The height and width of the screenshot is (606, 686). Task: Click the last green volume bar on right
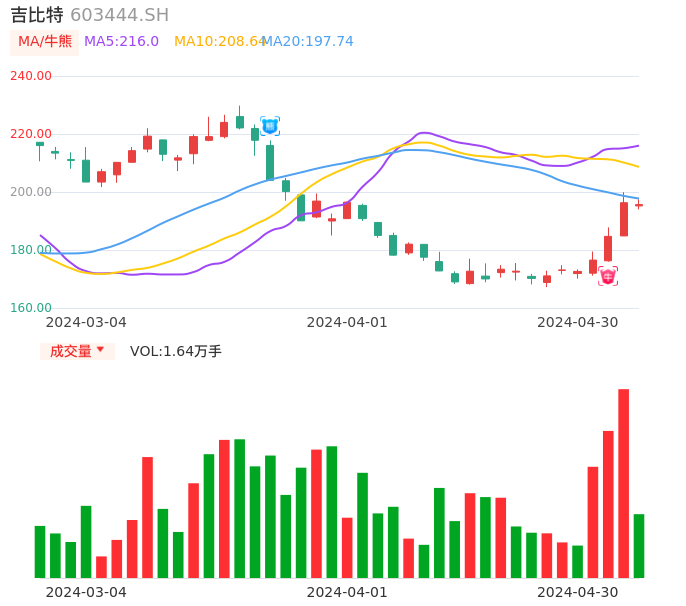tap(639, 545)
